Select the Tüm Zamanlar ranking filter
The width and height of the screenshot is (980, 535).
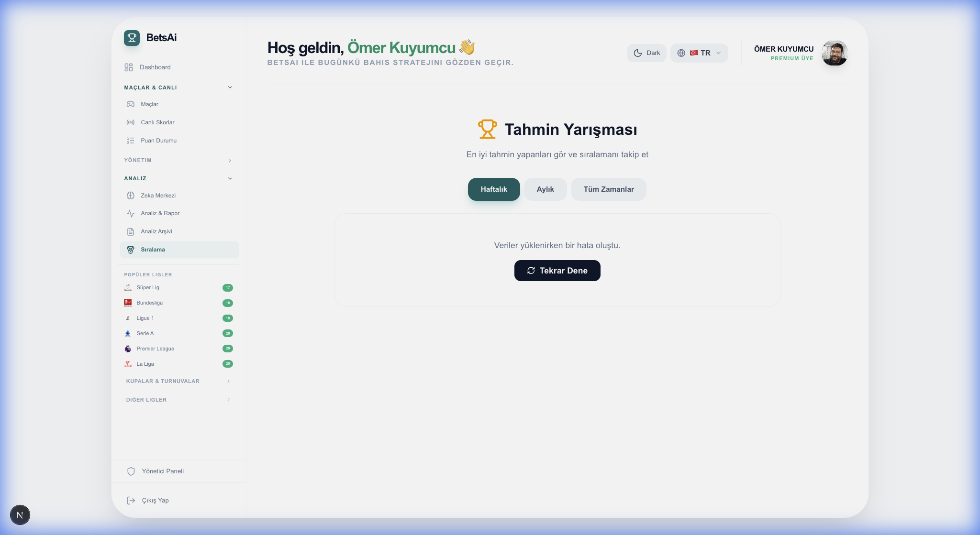point(608,189)
